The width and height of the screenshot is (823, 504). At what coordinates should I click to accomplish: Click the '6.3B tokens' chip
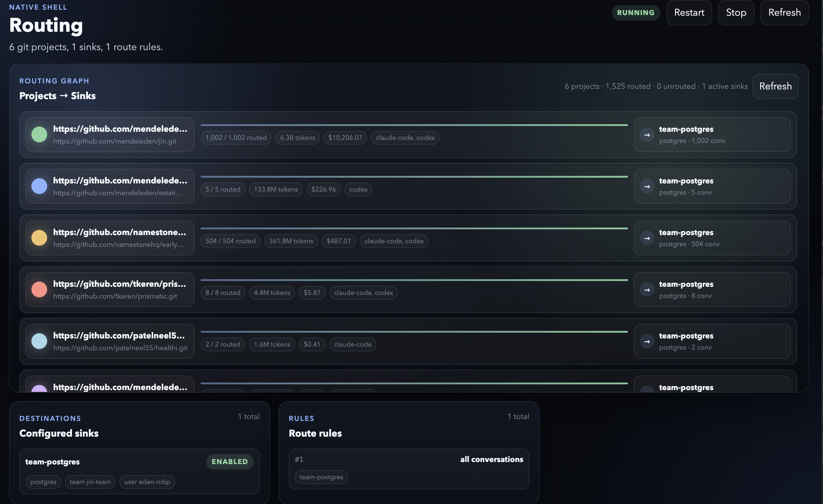pos(297,137)
